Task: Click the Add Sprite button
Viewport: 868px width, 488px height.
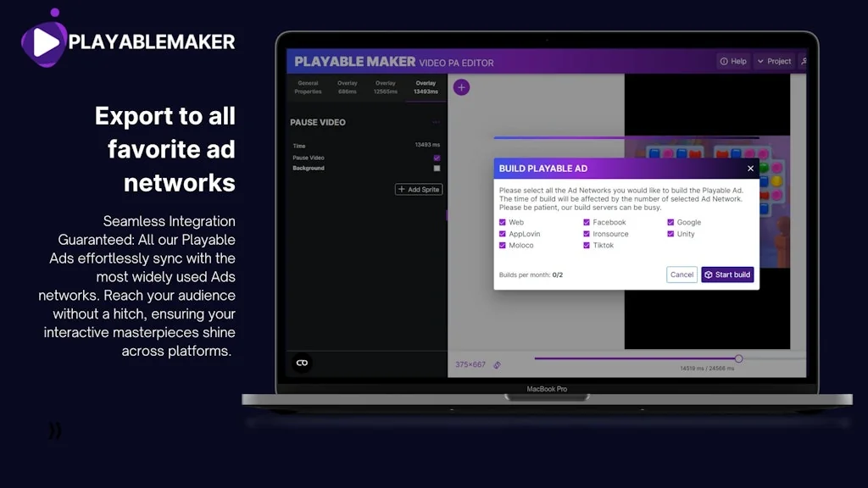Action: coord(419,189)
